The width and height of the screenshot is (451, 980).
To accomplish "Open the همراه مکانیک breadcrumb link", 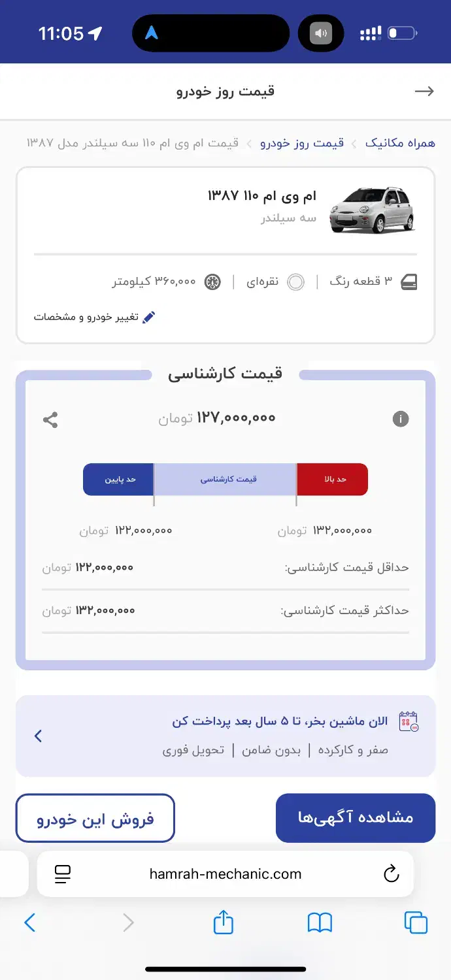I will [x=399, y=143].
